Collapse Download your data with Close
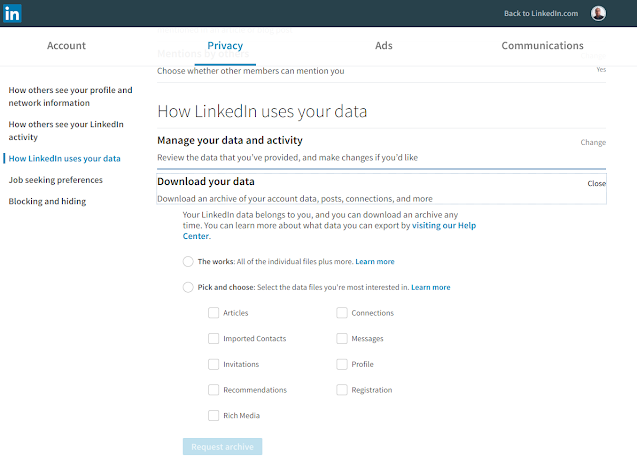This screenshot has width=637, height=461. 596,184
